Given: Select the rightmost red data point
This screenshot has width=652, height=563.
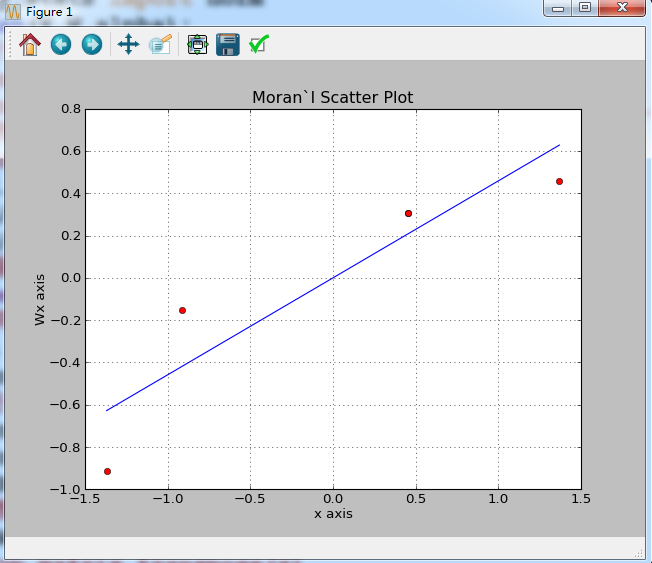Looking at the screenshot, I should (x=559, y=181).
